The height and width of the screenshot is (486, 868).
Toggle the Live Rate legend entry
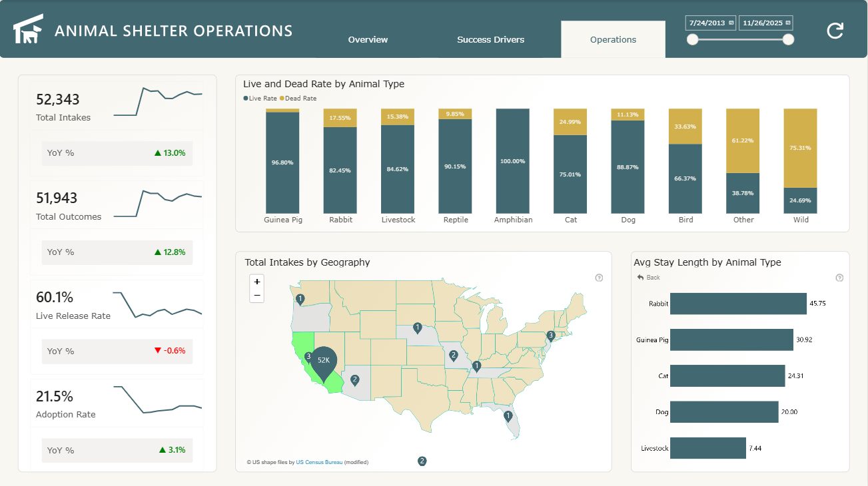tap(260, 99)
